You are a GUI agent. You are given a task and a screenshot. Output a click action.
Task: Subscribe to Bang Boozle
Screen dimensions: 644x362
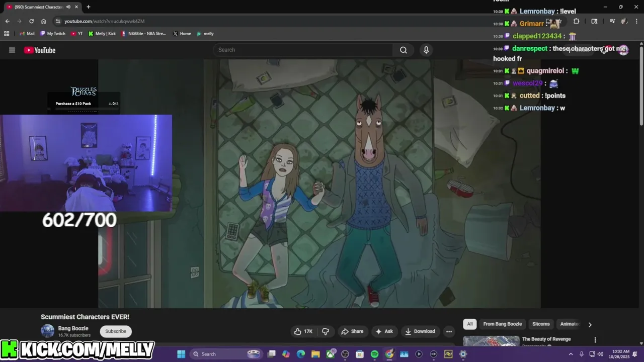(x=116, y=331)
